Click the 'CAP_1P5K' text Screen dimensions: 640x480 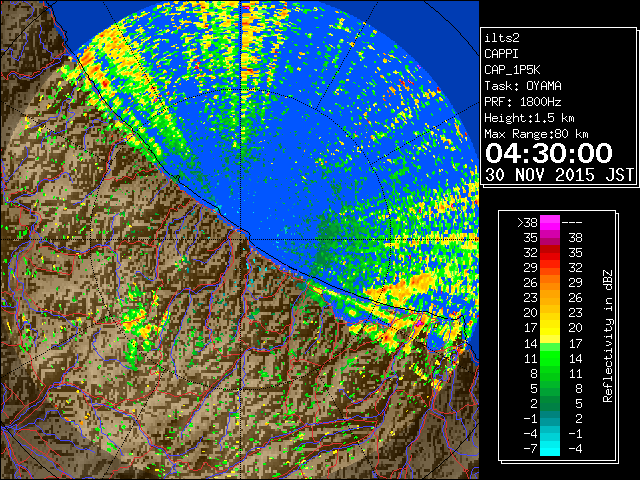click(x=512, y=70)
